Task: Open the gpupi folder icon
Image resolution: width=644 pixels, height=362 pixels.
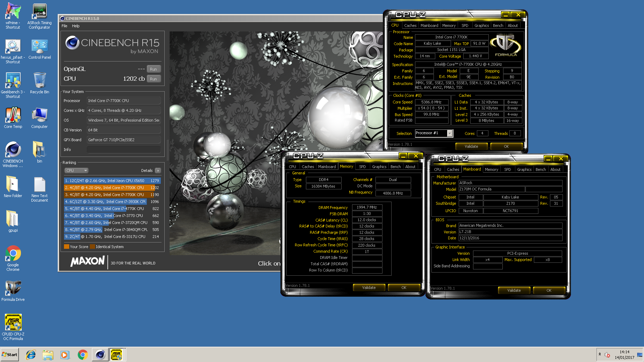Action: coord(13,221)
